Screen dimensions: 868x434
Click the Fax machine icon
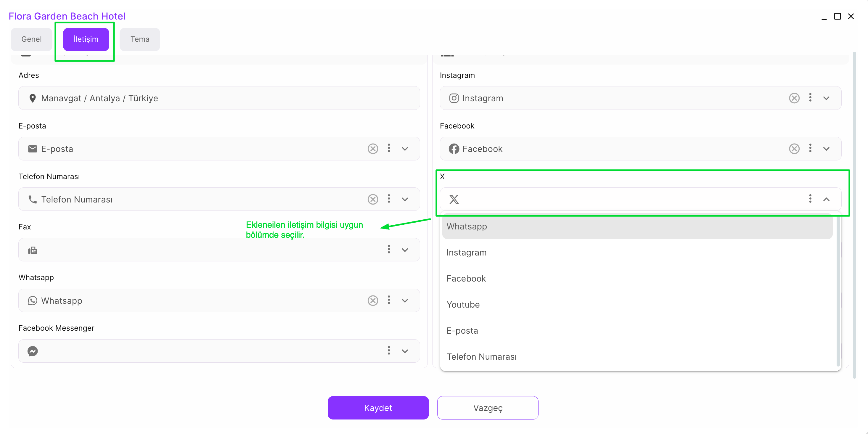(33, 250)
